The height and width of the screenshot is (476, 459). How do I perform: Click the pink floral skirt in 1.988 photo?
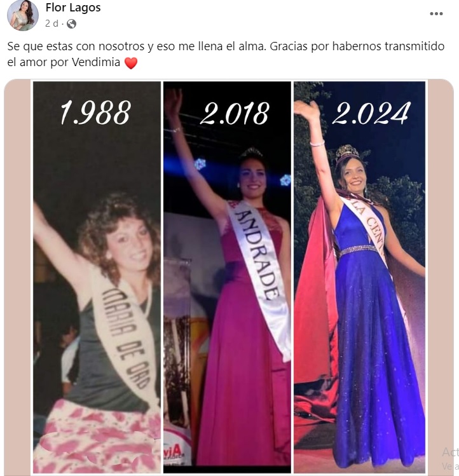pos(97,437)
